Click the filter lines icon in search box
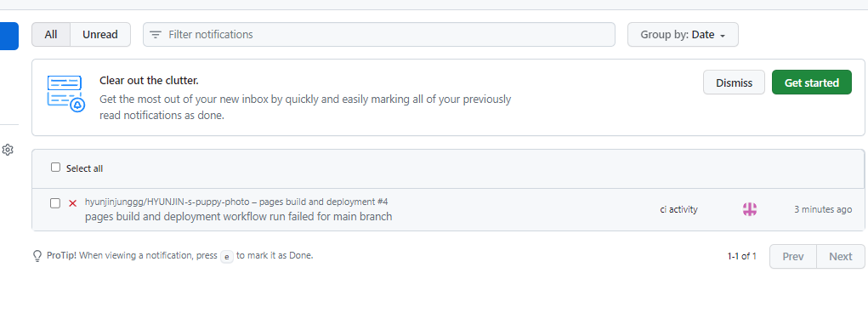This screenshot has width=868, height=313. (156, 34)
